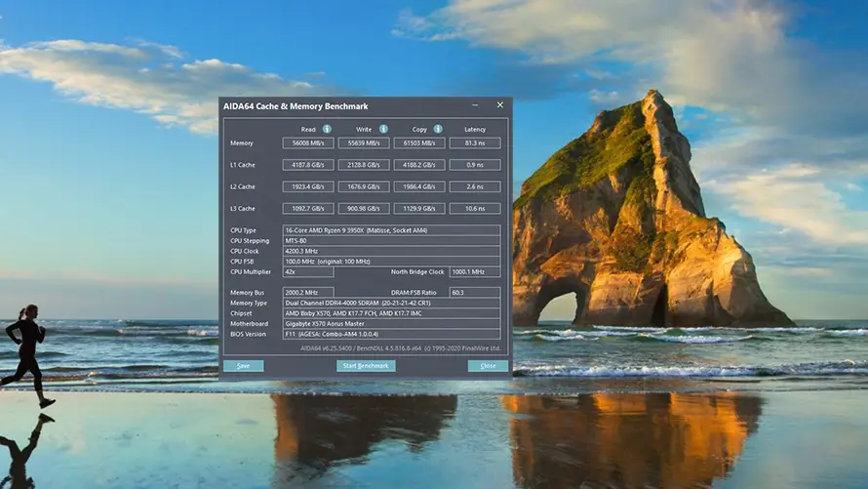Click the Copy column header text

click(419, 130)
